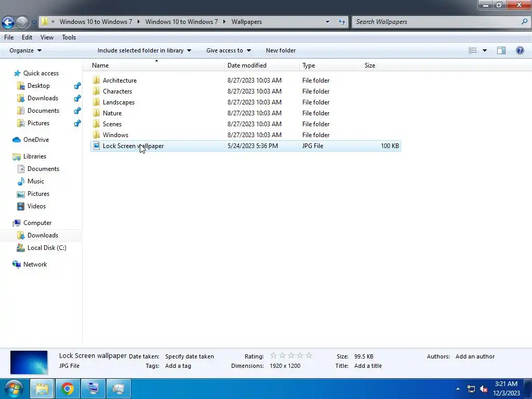
Task: Open the Pictures library
Action: 34,194
